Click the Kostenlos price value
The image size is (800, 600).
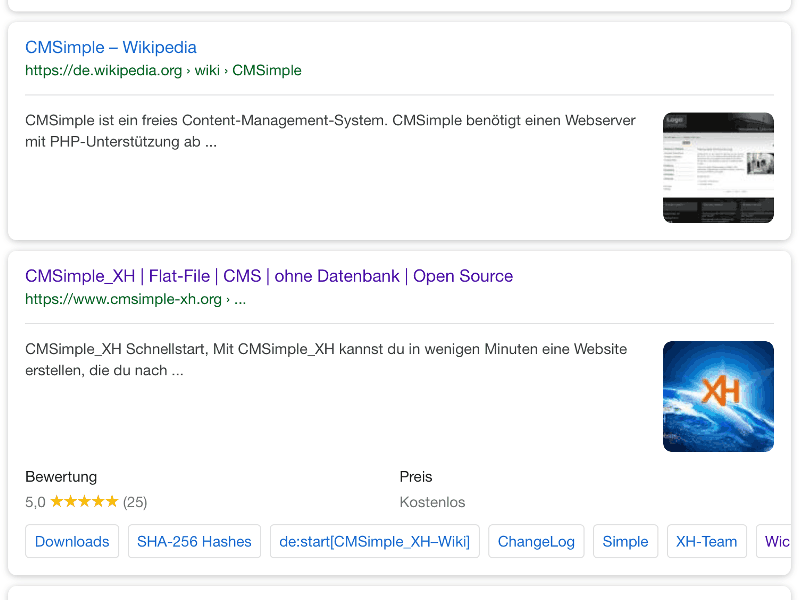(x=432, y=502)
